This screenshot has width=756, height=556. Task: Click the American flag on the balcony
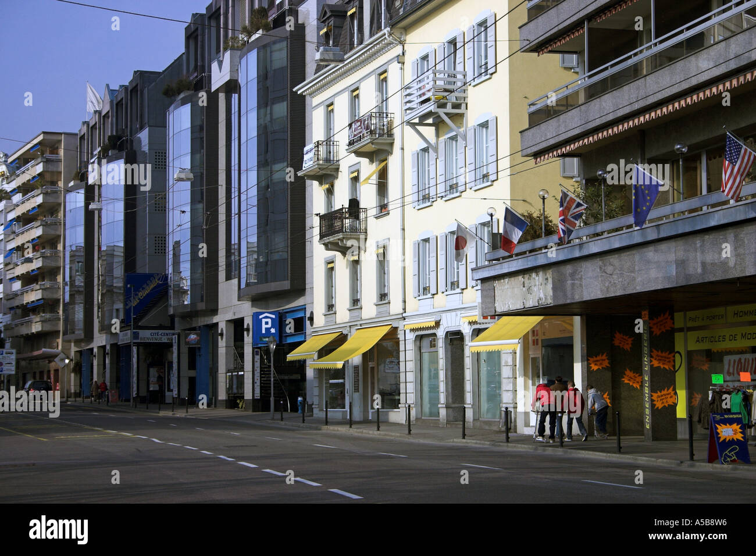(x=737, y=165)
